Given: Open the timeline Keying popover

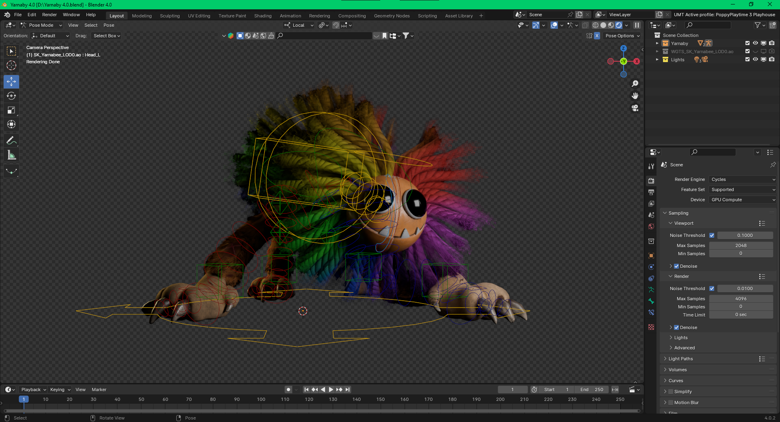Looking at the screenshot, I should (60, 390).
